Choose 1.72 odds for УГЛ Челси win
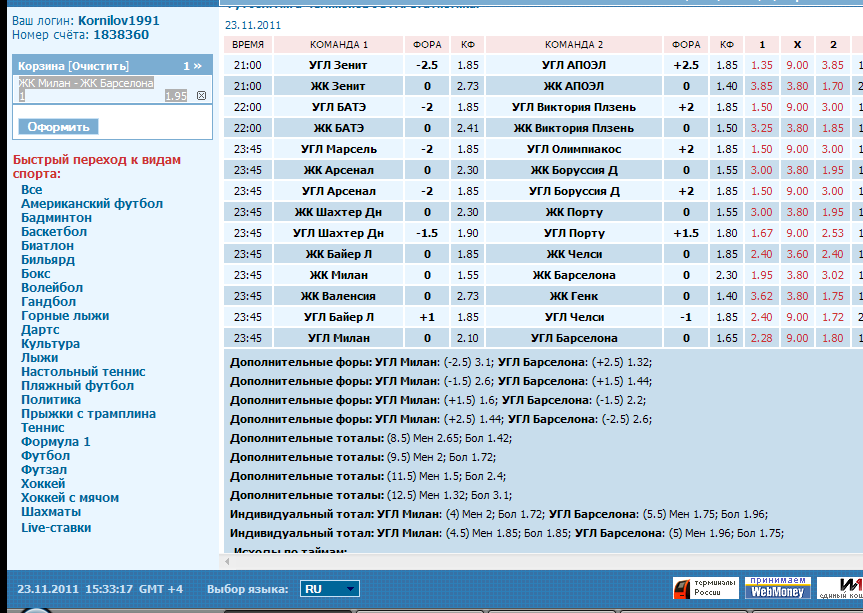 pos(833,317)
